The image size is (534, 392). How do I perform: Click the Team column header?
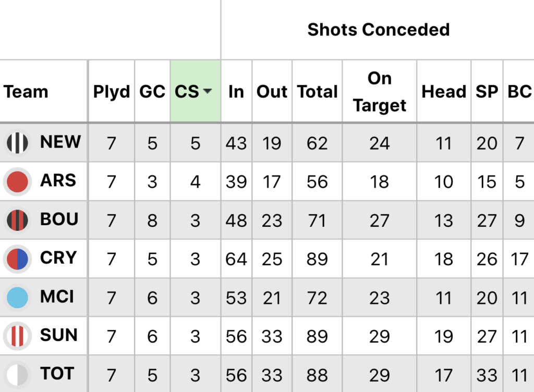click(x=26, y=92)
